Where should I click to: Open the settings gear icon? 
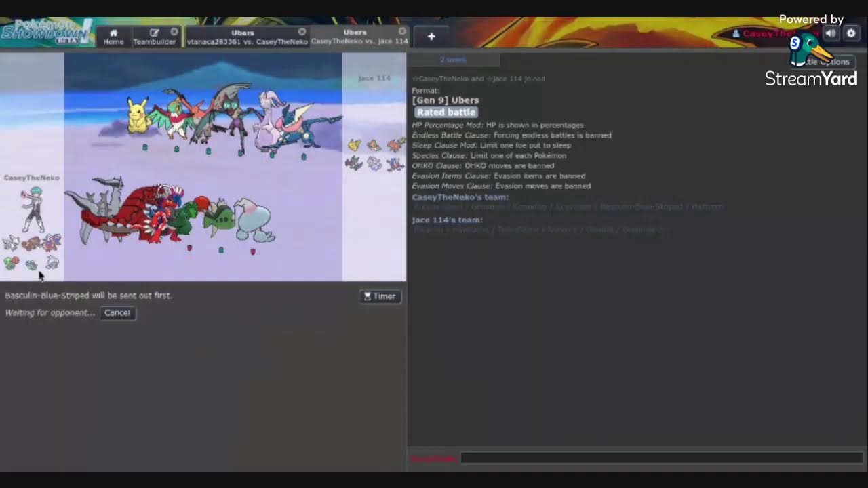(x=851, y=33)
